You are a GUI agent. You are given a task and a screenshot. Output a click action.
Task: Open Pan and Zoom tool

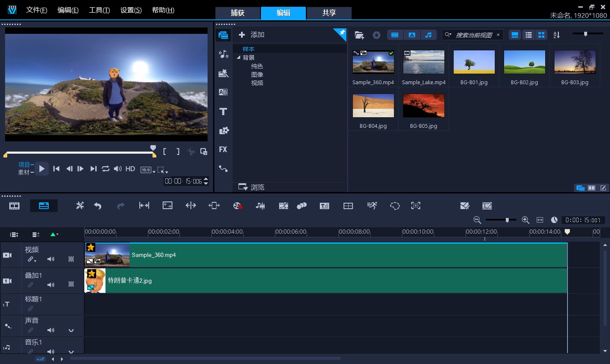416,206
